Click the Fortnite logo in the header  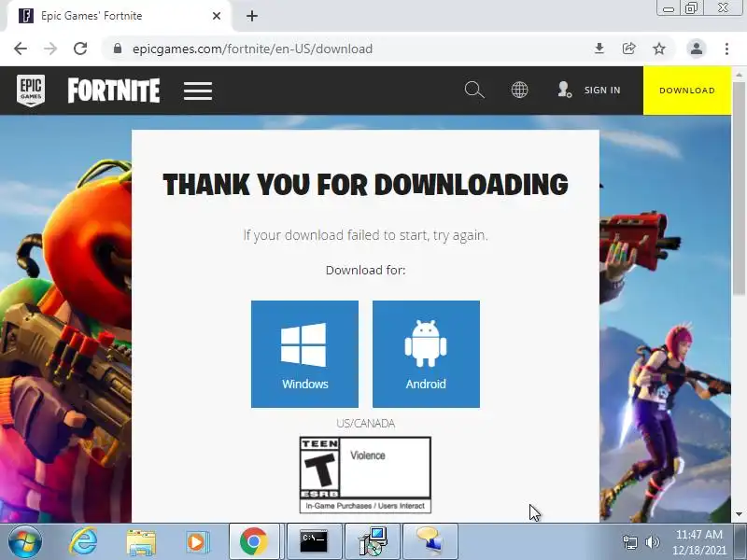coord(114,91)
